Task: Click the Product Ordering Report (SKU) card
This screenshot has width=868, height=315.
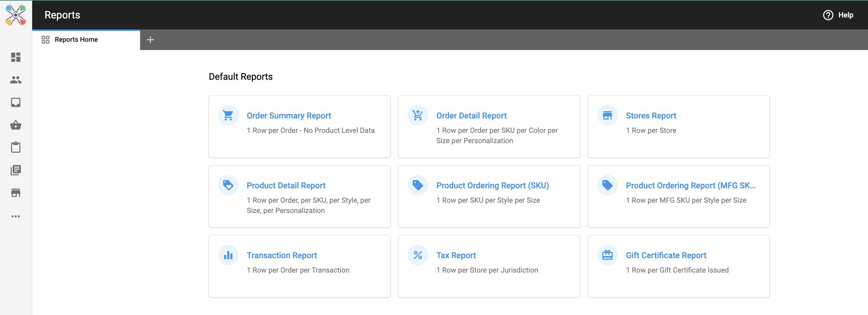Action: (x=489, y=197)
